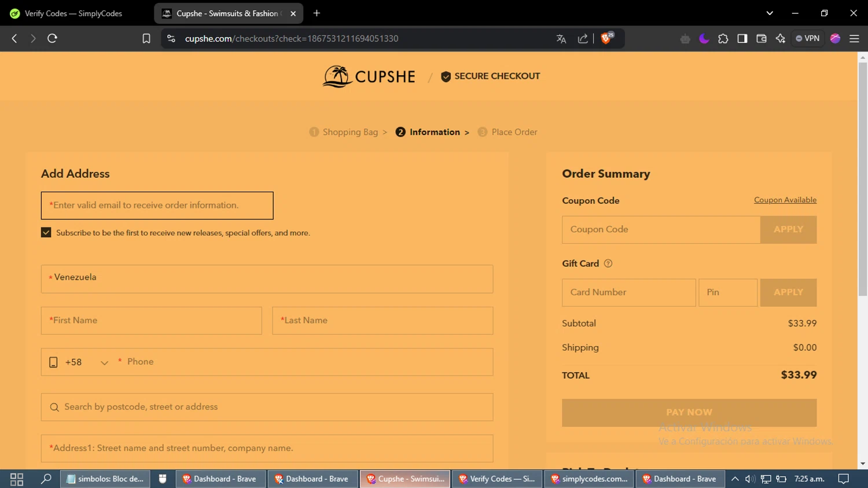This screenshot has height=488, width=868.
Task: Open the notifications center icon
Action: tap(844, 479)
